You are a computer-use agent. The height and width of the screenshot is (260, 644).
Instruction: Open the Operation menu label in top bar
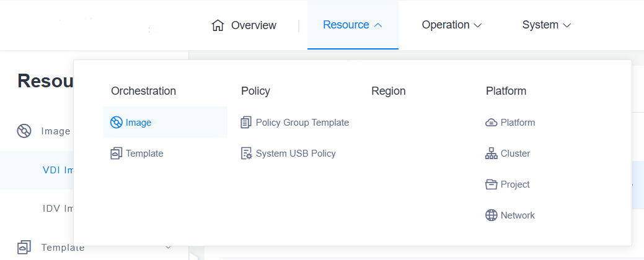(445, 25)
